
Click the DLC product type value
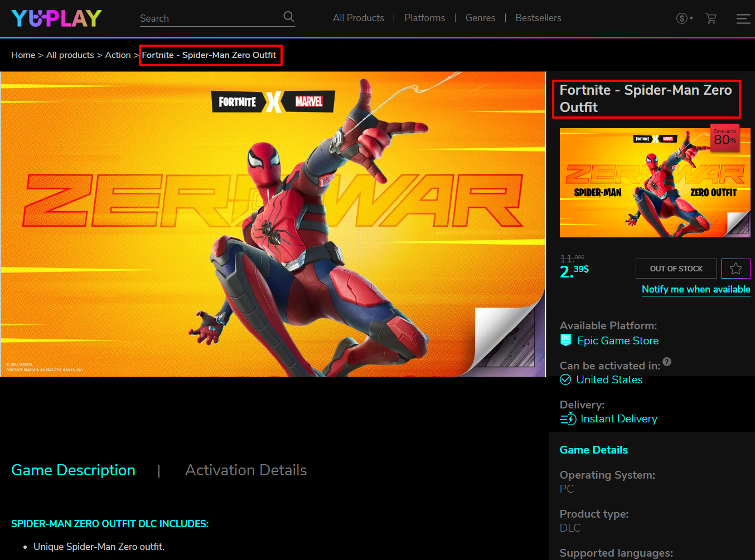tap(570, 528)
